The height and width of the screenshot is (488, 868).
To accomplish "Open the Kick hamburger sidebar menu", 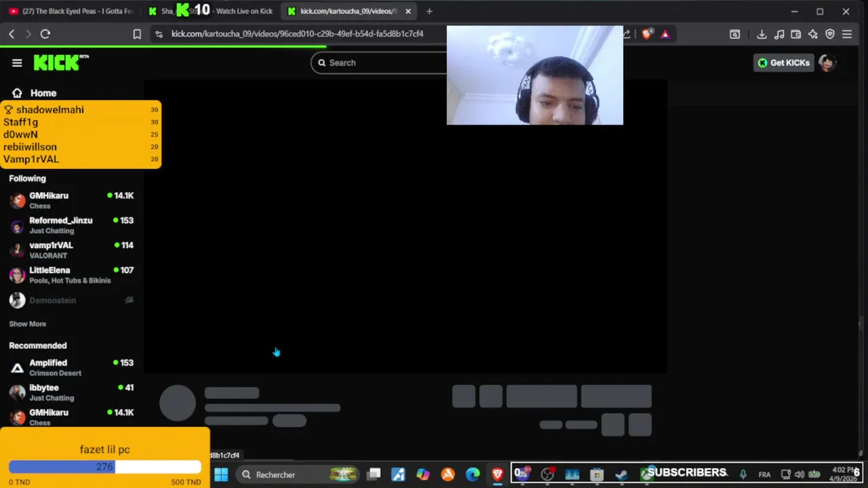I will point(17,62).
